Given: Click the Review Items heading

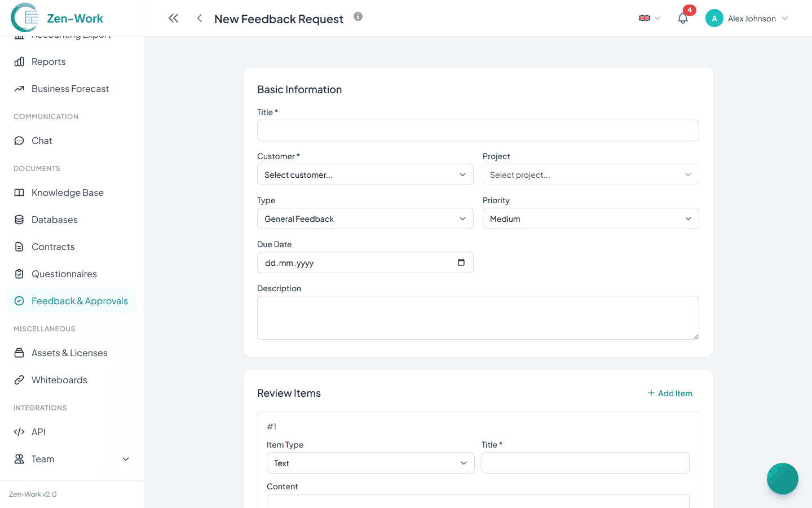Looking at the screenshot, I should tap(289, 393).
